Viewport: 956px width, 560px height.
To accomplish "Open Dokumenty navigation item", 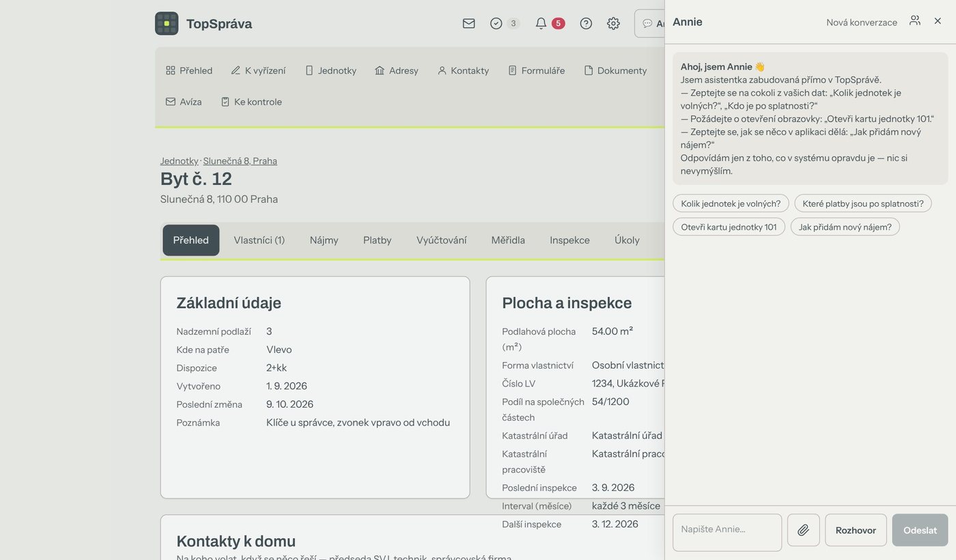I will [615, 70].
